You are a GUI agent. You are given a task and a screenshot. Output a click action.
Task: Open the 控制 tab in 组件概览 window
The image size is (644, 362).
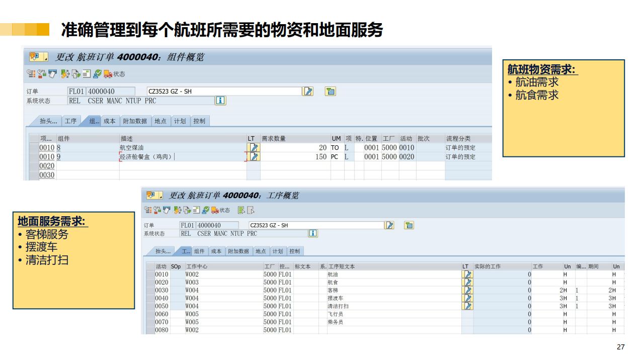tap(199, 121)
